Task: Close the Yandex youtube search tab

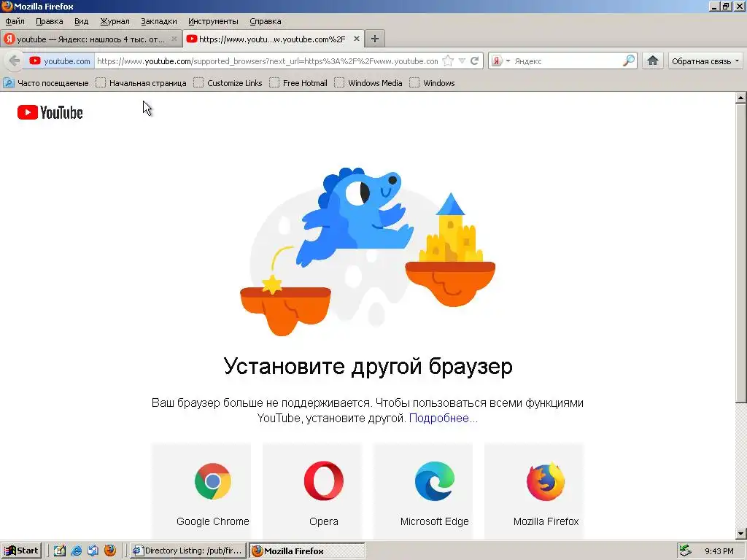Action: pos(174,39)
